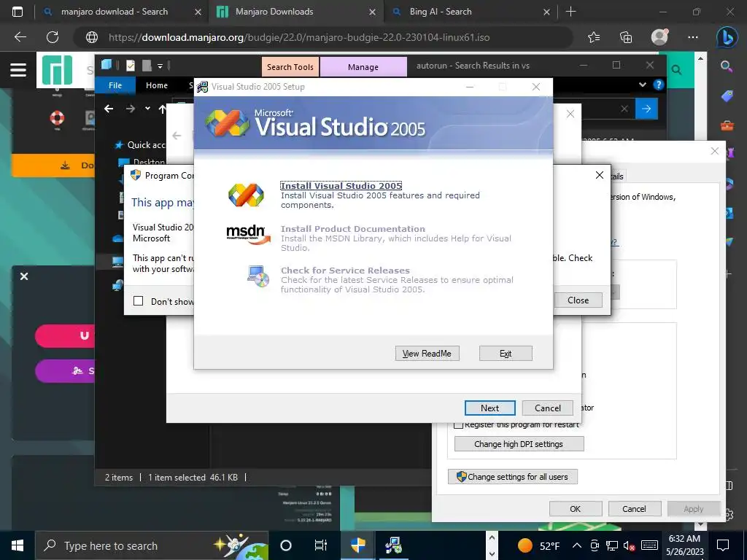Click the troubleshooter back arrow

coord(177,136)
